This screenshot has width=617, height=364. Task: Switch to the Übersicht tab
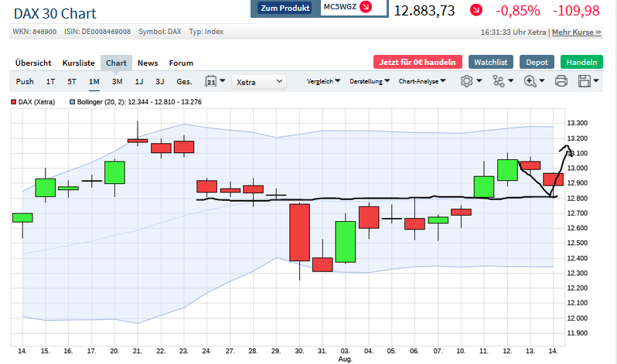pyautogui.click(x=33, y=63)
